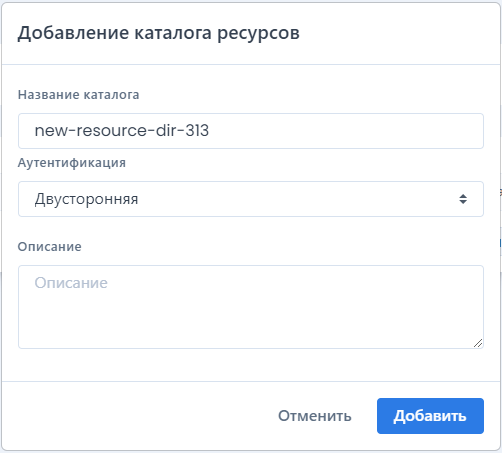The image size is (502, 453).
Task: Click the up-down arrows icon in Аутентификация select
Action: [x=463, y=199]
